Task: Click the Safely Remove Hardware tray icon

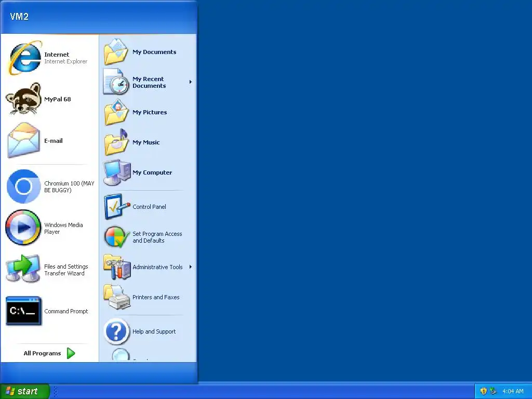Action: coord(493,391)
